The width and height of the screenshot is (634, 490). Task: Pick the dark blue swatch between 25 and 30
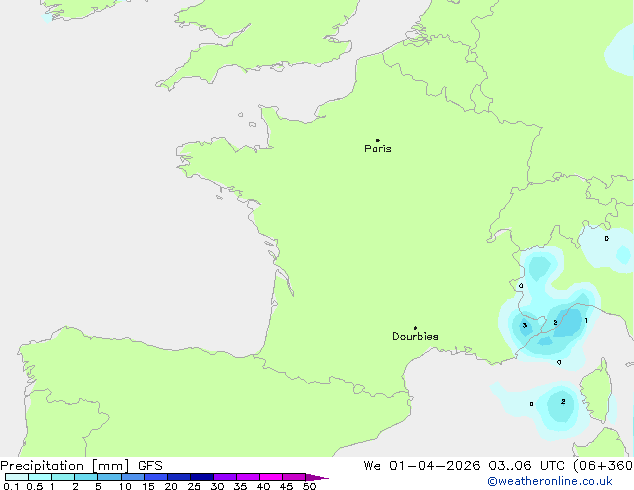click(202, 477)
